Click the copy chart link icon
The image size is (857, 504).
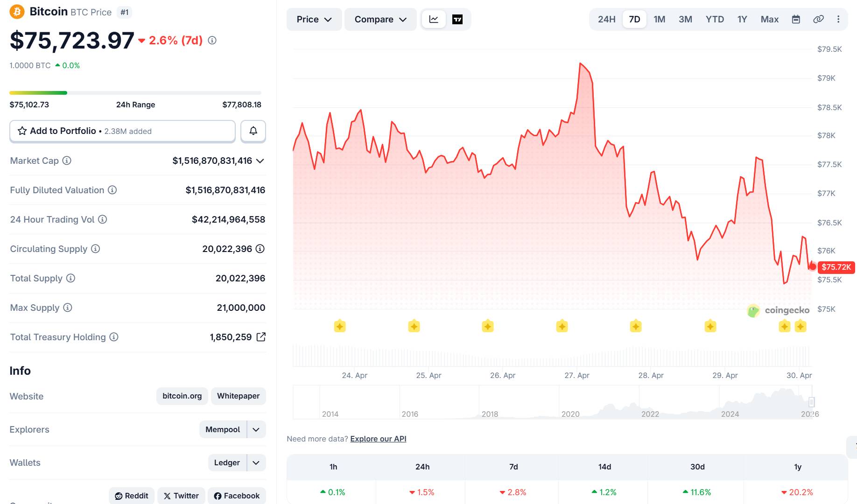pos(818,19)
